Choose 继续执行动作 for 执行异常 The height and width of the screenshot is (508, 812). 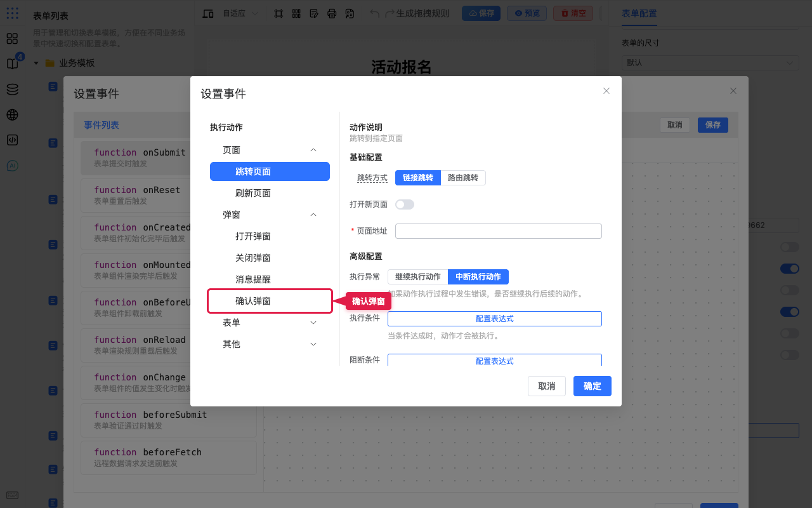pos(418,277)
